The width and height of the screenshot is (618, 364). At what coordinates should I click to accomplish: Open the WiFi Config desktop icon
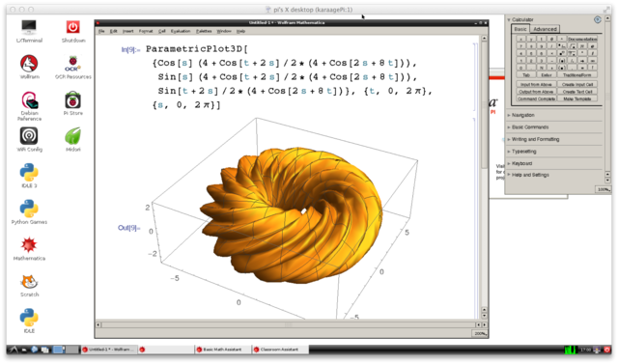29,139
